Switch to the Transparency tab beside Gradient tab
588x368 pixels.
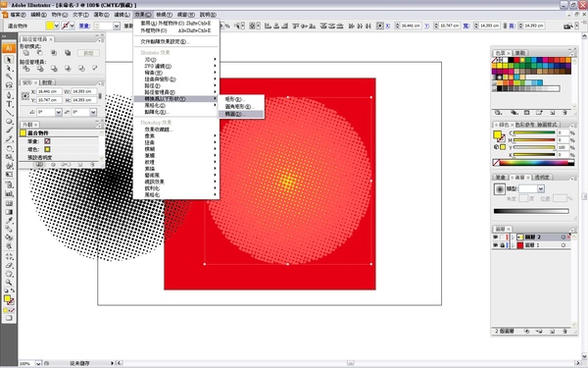pyautogui.click(x=542, y=178)
